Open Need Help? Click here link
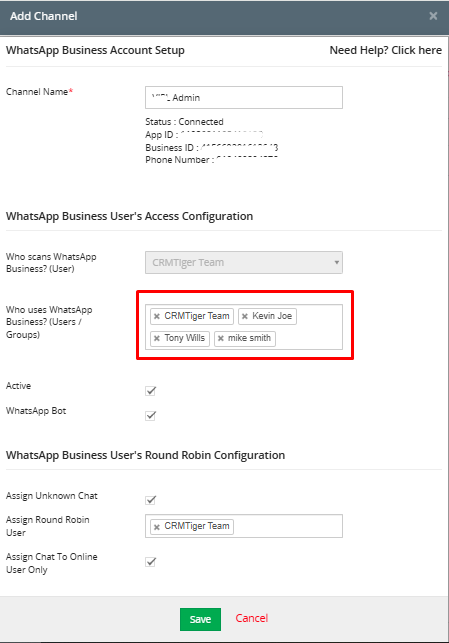This screenshot has height=643, width=449. pos(385,50)
